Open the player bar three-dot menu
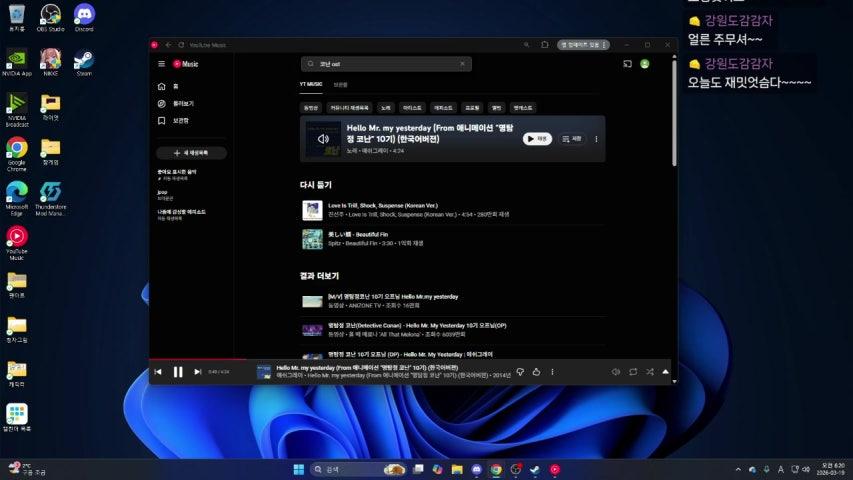Screen dimensions: 853x480 tap(552, 372)
